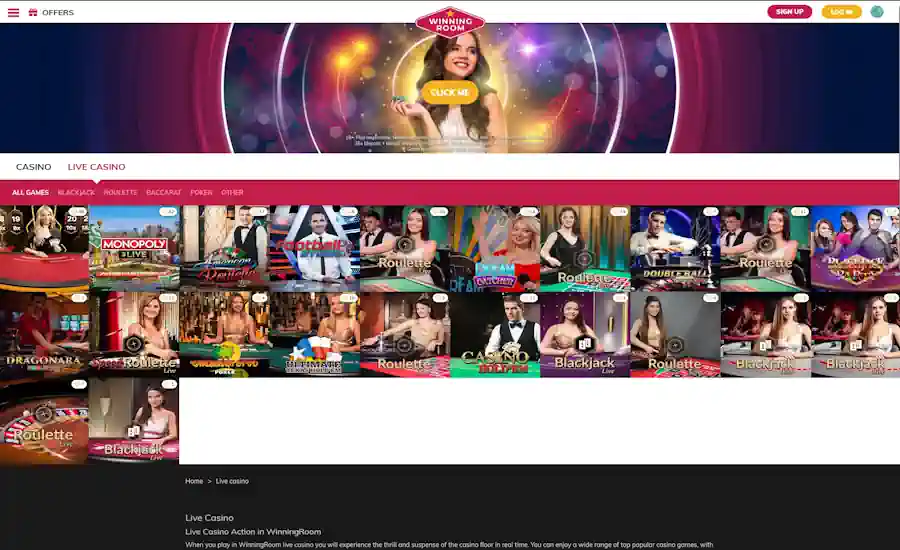Open Blackjack Live thumbnail beside Roulette wheel
Screen dimensions: 900x550
[134, 421]
